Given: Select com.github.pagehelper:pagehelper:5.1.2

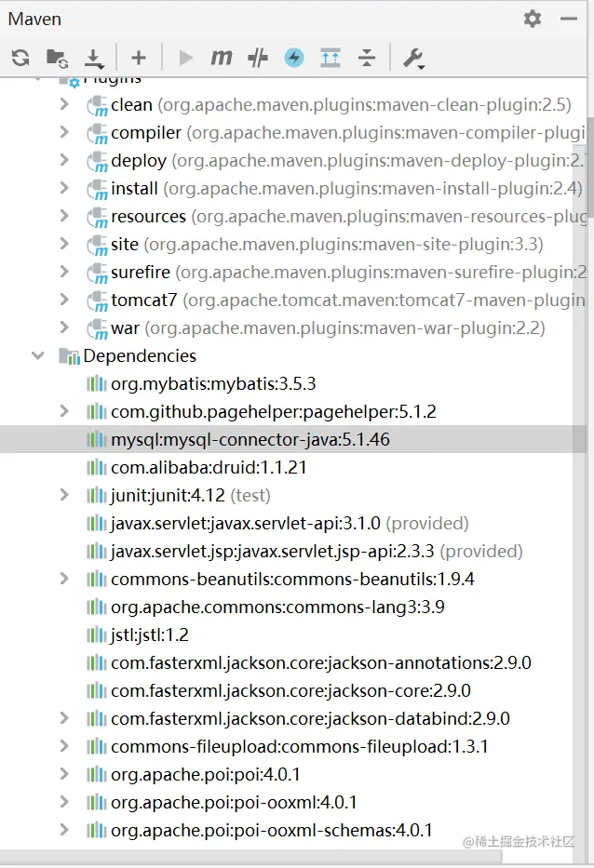Looking at the screenshot, I should click(x=274, y=411).
